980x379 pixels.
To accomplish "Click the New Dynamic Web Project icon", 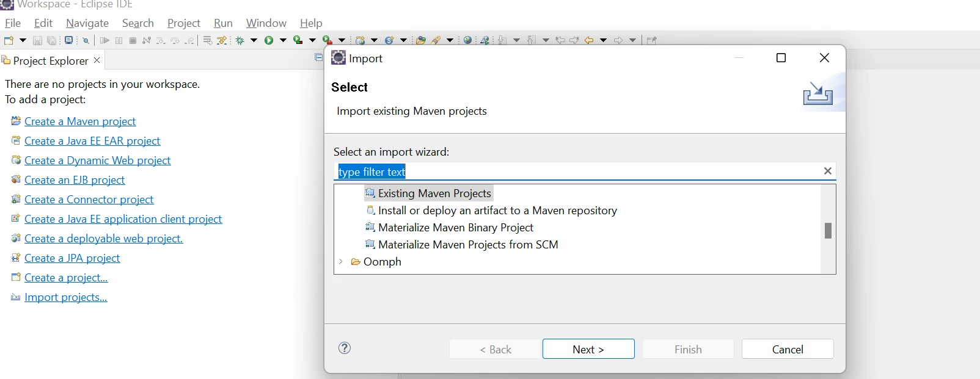I will point(360,40).
